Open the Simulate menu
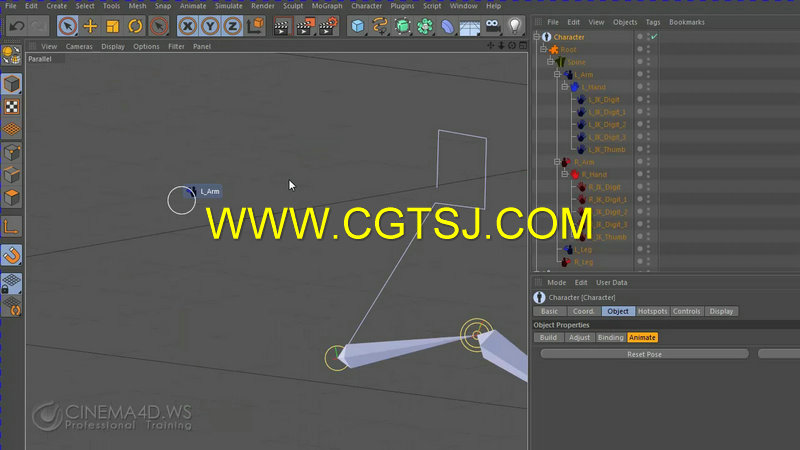Image resolution: width=800 pixels, height=450 pixels. tap(229, 6)
